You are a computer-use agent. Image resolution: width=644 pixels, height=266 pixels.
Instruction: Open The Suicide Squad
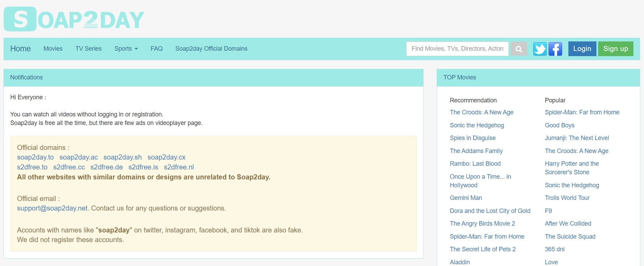coord(570,237)
